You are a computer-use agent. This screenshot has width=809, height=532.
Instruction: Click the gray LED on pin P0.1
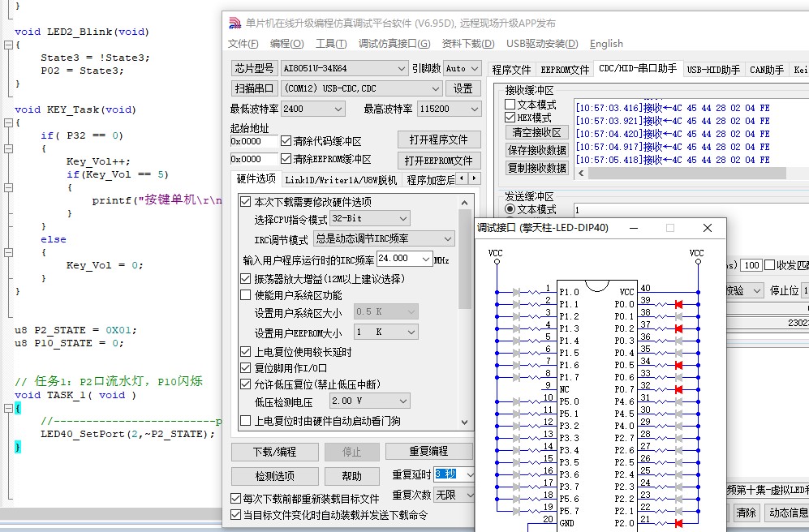678,316
